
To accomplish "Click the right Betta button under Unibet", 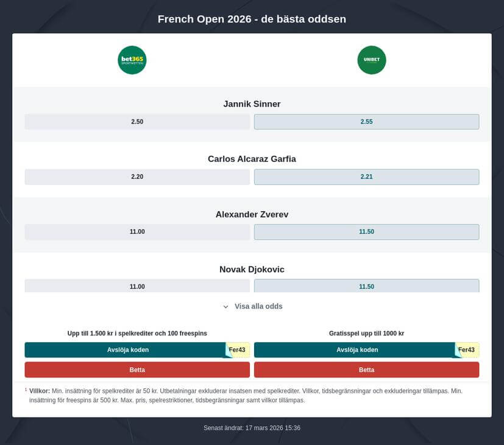I will click(366, 370).
